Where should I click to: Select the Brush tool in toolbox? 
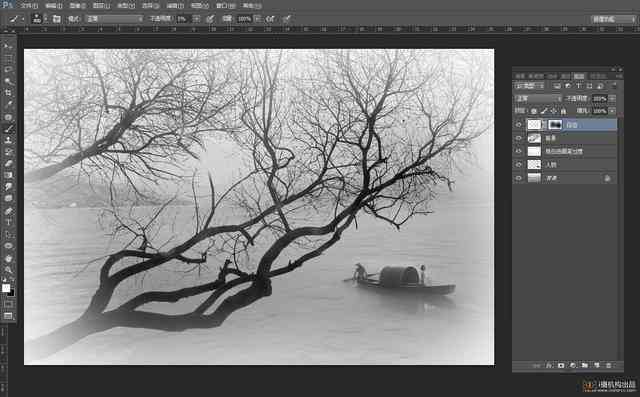(x=8, y=129)
